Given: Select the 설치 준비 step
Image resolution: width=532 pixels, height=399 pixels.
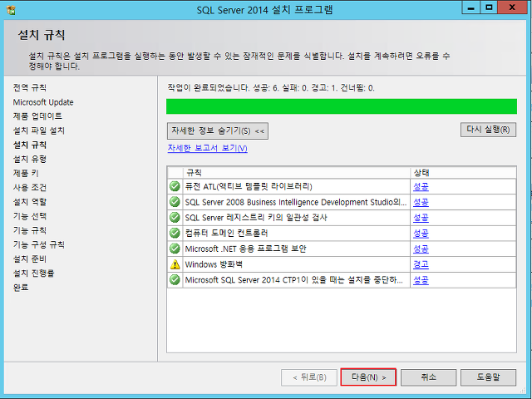Looking at the screenshot, I should [x=30, y=259].
